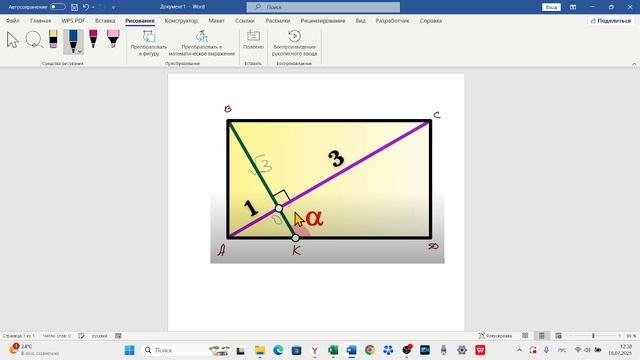Open Google Chrome from the taskbar
This screenshot has height=360, width=640.
pos(370,350)
